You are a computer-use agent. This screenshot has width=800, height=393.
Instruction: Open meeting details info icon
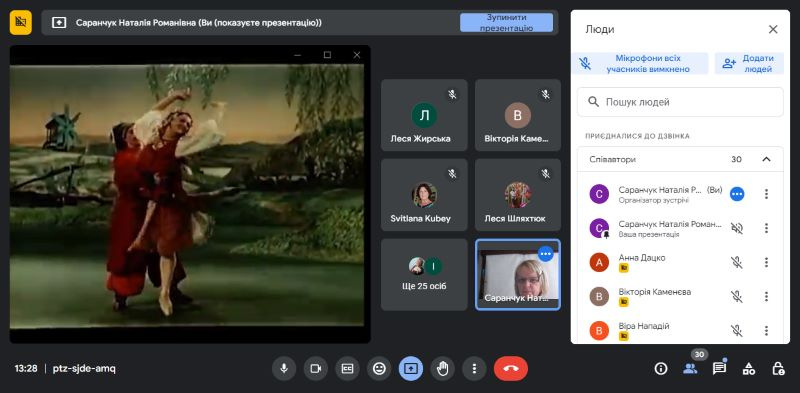(x=661, y=369)
